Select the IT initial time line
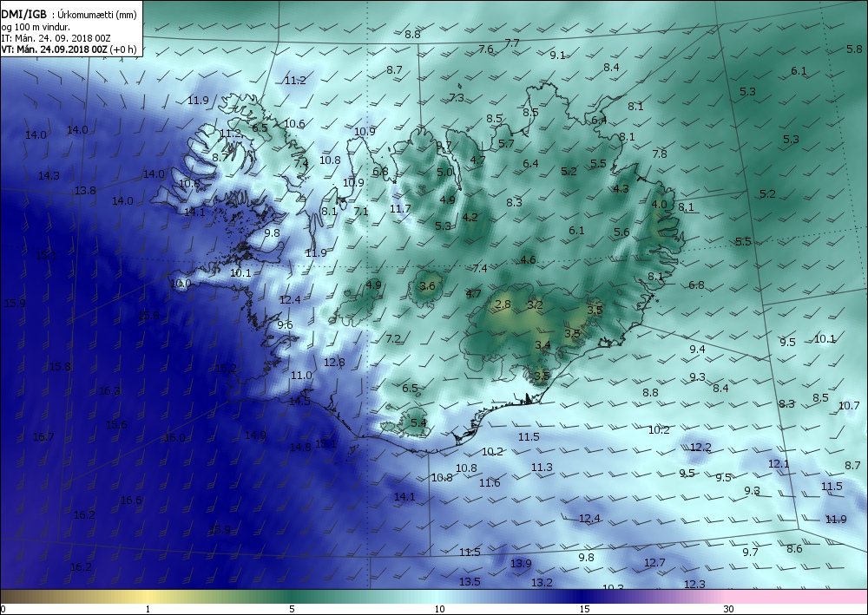The image size is (868, 615). click(56, 38)
